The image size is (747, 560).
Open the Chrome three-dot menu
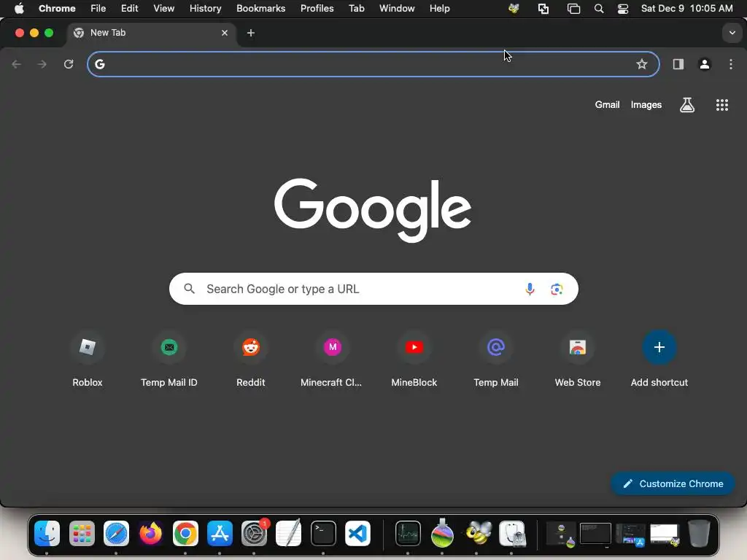click(x=731, y=64)
